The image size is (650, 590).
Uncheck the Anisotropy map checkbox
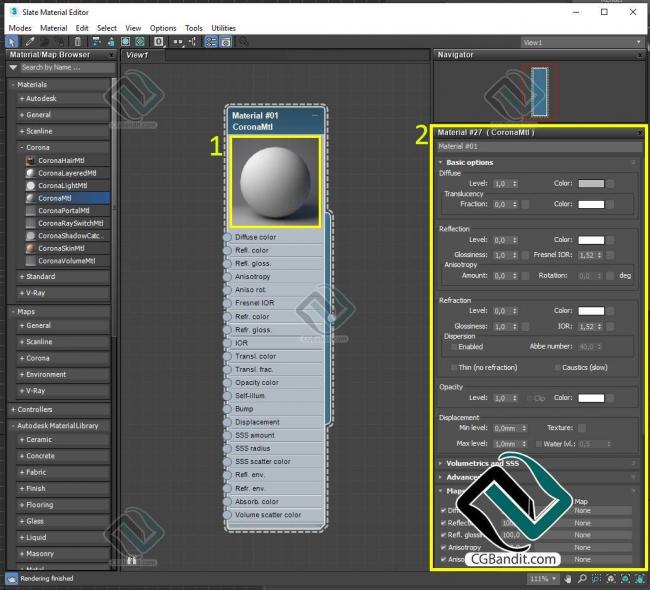pyautogui.click(x=444, y=547)
